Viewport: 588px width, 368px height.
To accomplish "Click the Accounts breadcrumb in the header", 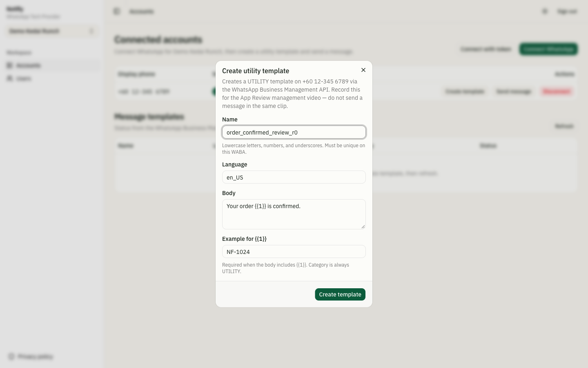I will 141,11.
